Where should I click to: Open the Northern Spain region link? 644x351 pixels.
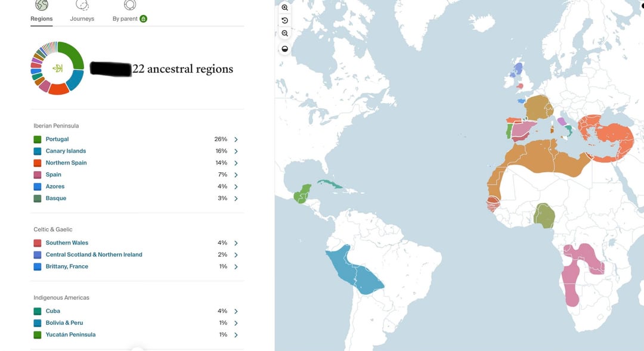[66, 163]
